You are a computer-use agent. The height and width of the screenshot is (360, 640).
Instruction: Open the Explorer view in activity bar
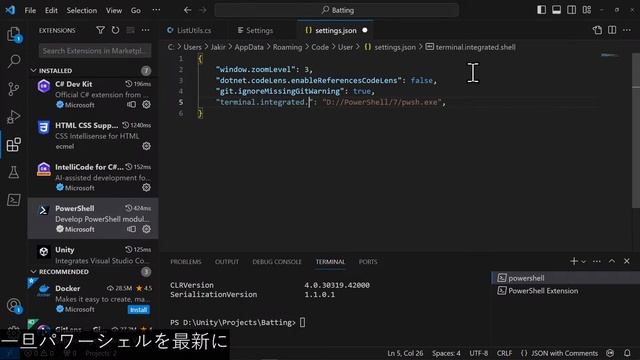14,34
